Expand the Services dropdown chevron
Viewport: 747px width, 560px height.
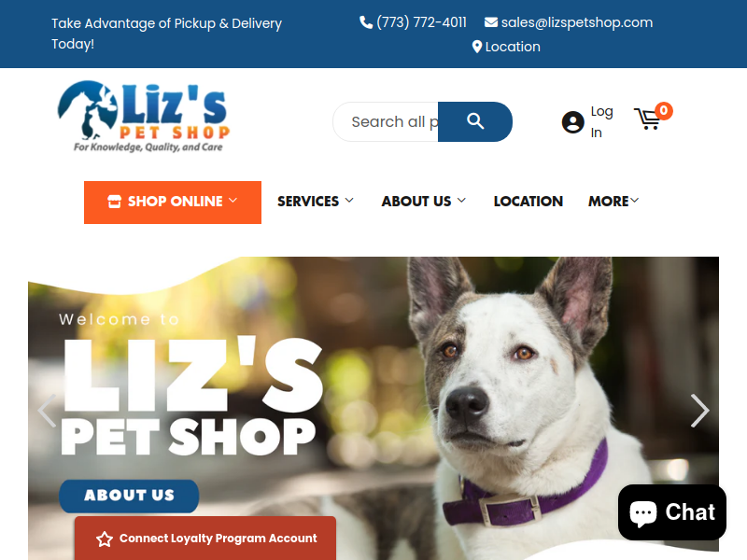click(x=349, y=201)
